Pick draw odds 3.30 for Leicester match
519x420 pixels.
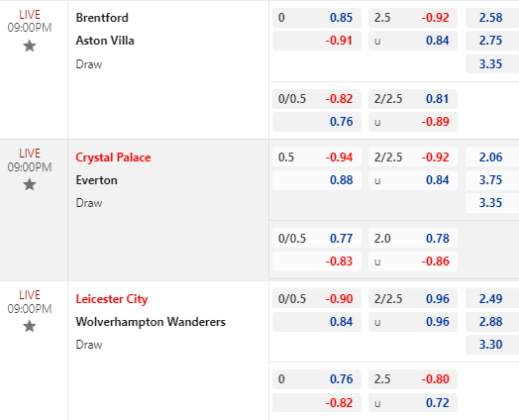(x=492, y=345)
